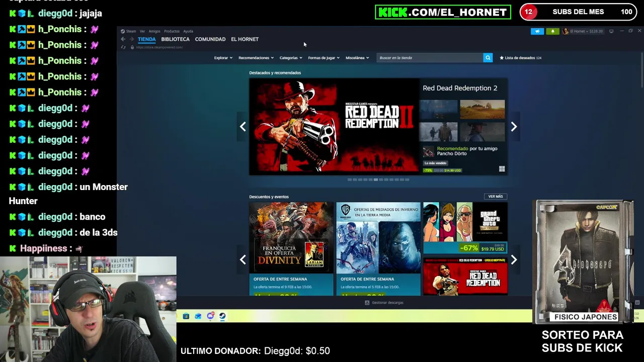Expand the Recomendaciones dropdown

(x=256, y=58)
